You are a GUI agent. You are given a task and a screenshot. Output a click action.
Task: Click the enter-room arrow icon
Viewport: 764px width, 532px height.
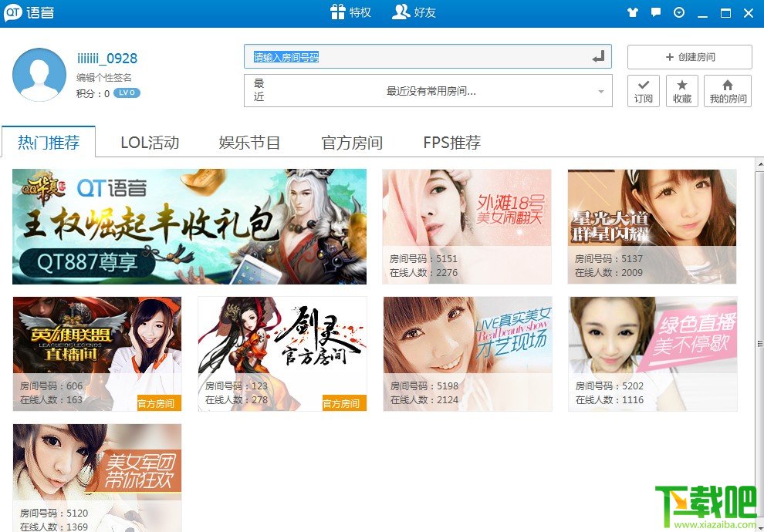click(x=599, y=57)
